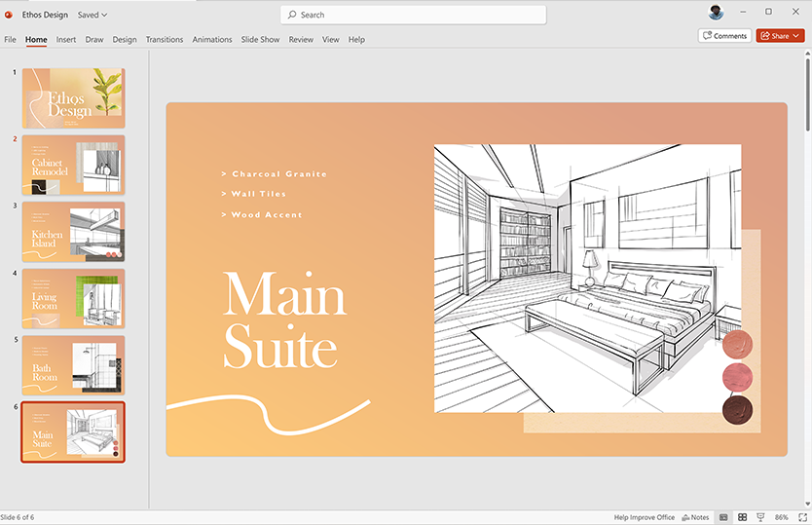Open the Saved status dropdown
This screenshot has width=812, height=525.
[x=92, y=16]
